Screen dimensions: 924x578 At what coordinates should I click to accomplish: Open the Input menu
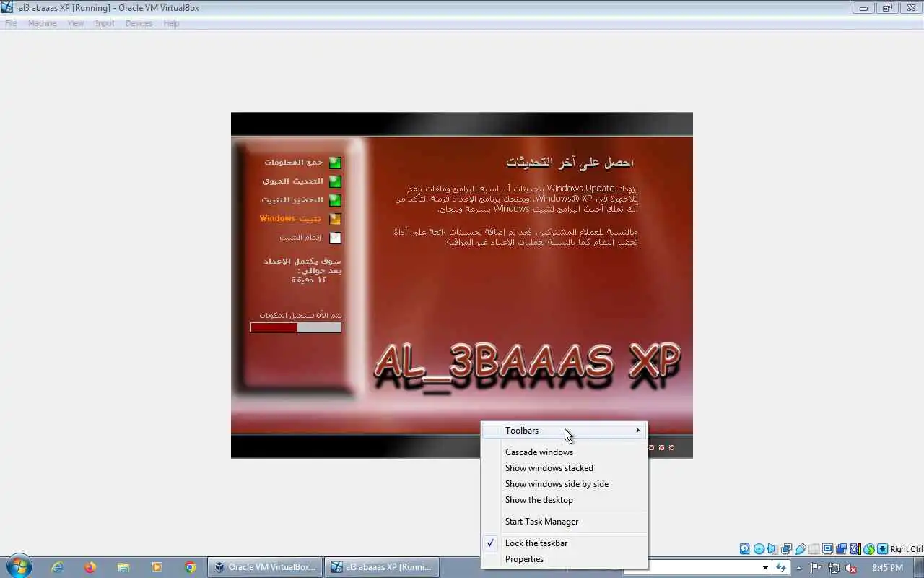pyautogui.click(x=105, y=23)
